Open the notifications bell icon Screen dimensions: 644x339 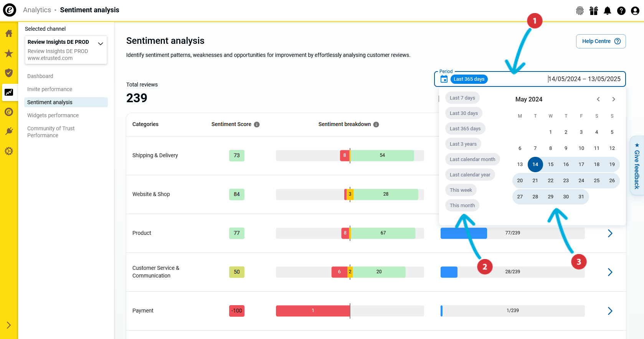click(x=608, y=11)
